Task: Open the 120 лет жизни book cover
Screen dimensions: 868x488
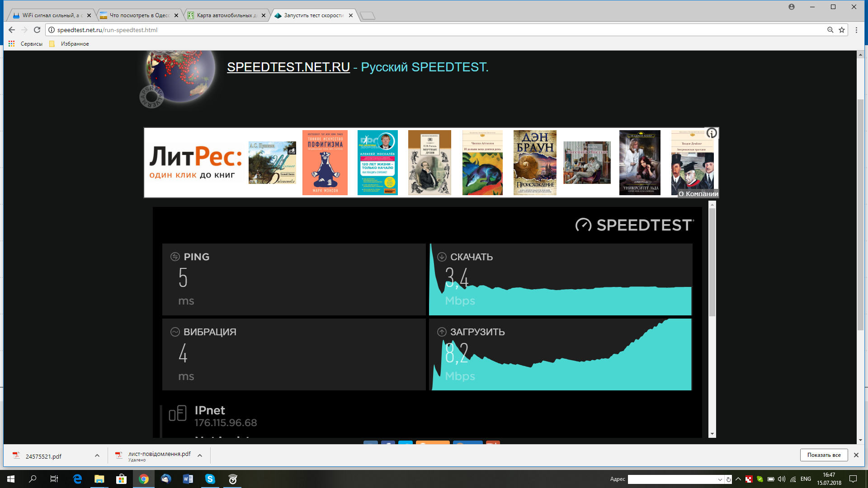Action: (x=377, y=163)
